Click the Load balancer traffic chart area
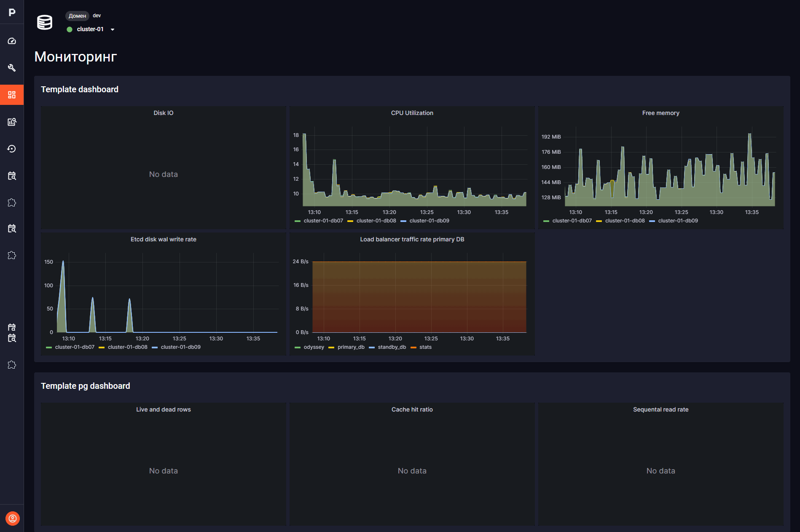Screen dimensions: 800x532 point(419,297)
